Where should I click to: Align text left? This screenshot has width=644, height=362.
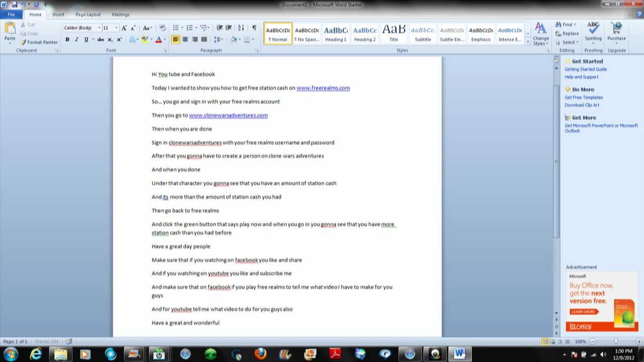(176, 39)
